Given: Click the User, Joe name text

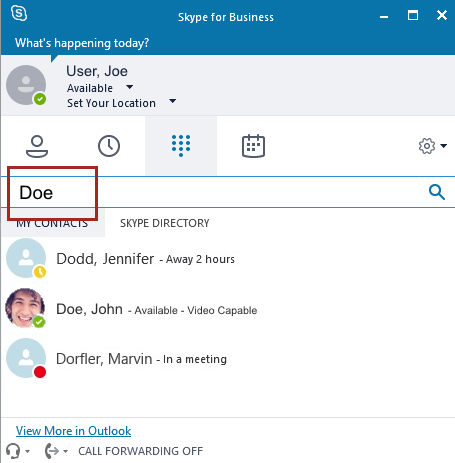Looking at the screenshot, I should pos(97,71).
